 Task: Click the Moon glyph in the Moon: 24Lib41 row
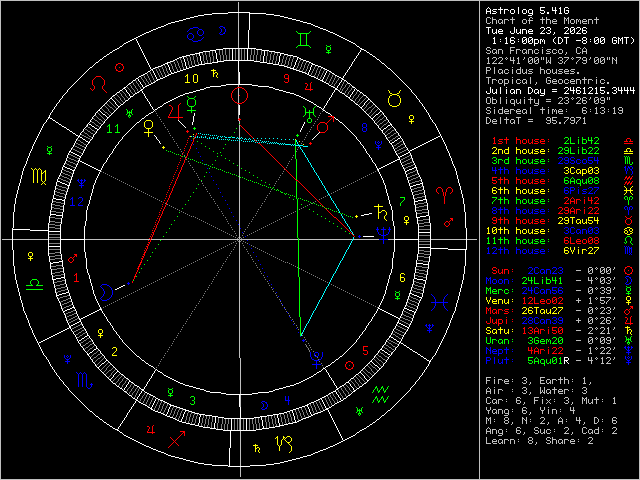tap(628, 281)
